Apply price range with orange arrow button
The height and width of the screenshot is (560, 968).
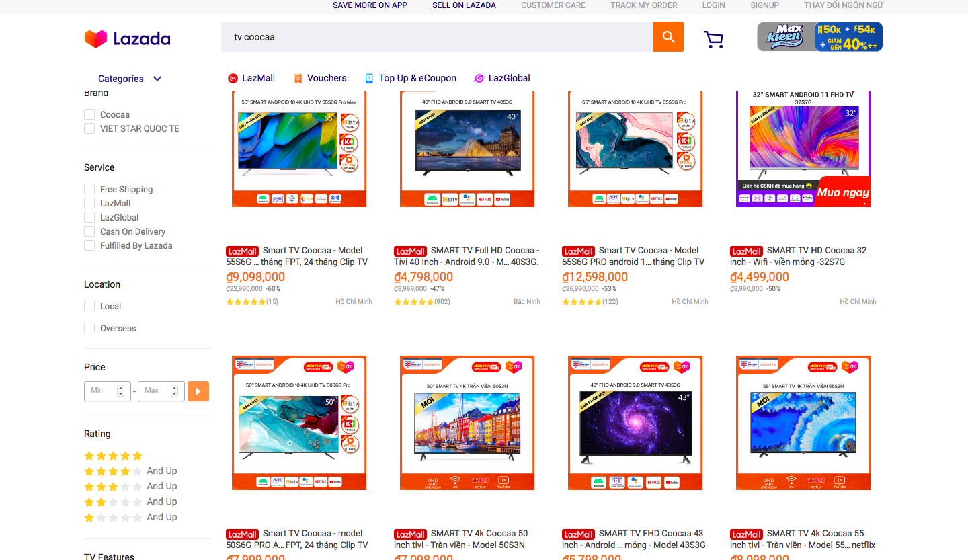198,391
